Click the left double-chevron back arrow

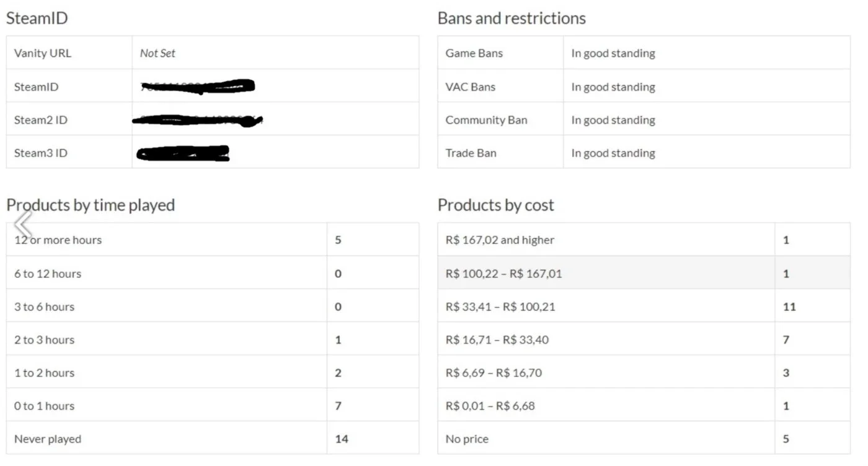click(22, 224)
